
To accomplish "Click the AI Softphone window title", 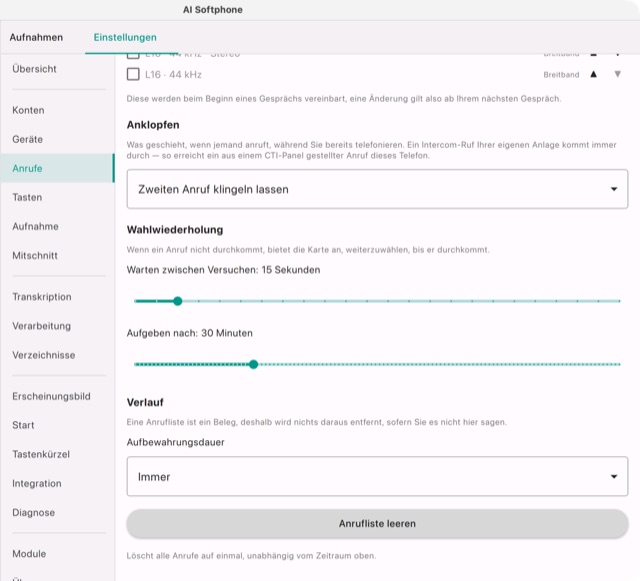I will (213, 10).
